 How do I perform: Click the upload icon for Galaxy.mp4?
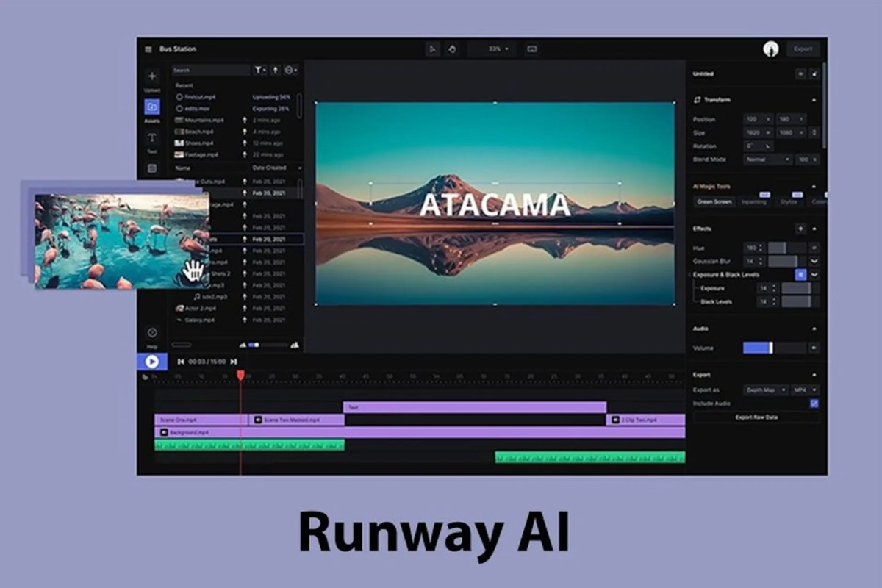click(x=244, y=320)
